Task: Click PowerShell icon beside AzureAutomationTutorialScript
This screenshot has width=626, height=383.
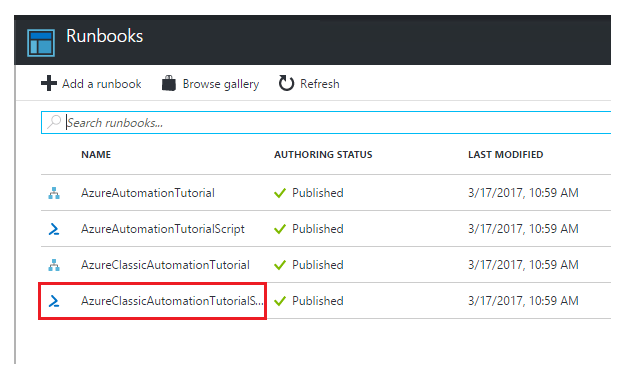Action: [54, 229]
